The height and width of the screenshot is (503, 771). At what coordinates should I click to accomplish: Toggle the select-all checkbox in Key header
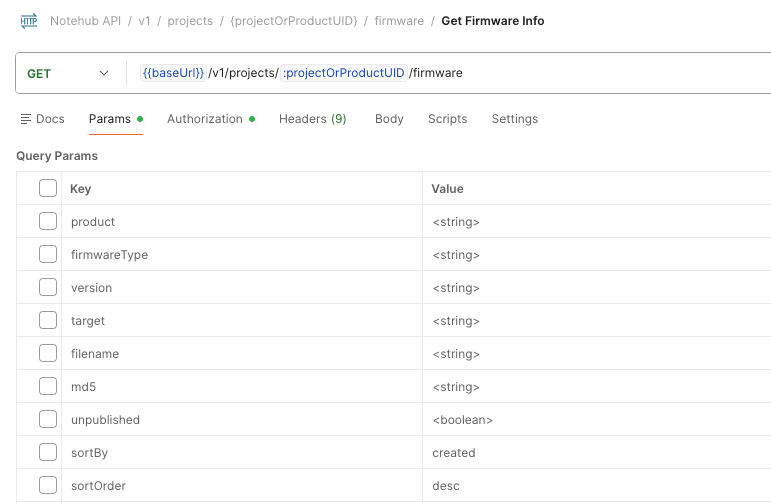pyautogui.click(x=48, y=188)
